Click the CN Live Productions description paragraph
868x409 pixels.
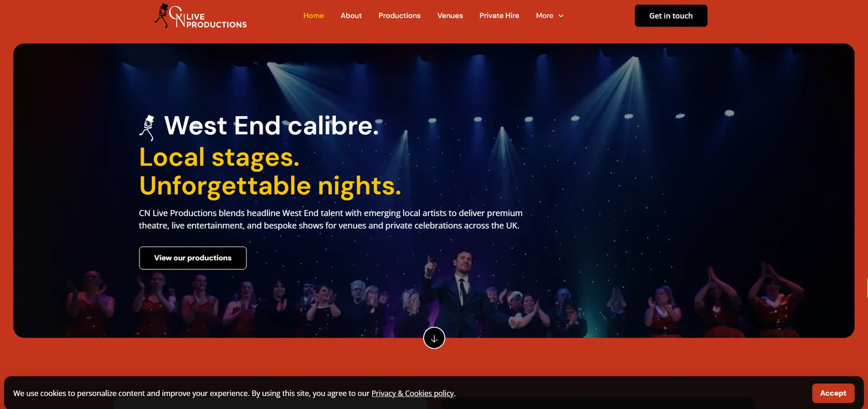330,219
